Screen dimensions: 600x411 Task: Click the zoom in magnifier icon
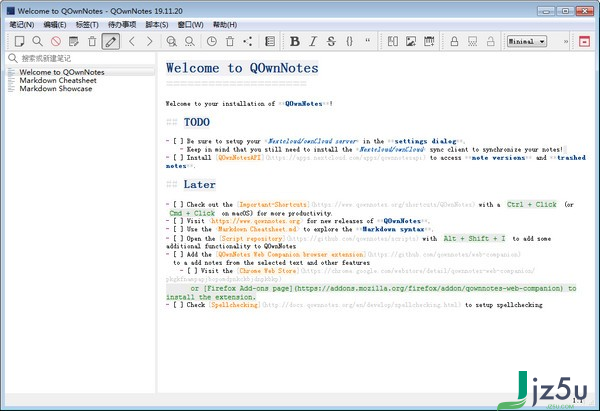coord(171,41)
